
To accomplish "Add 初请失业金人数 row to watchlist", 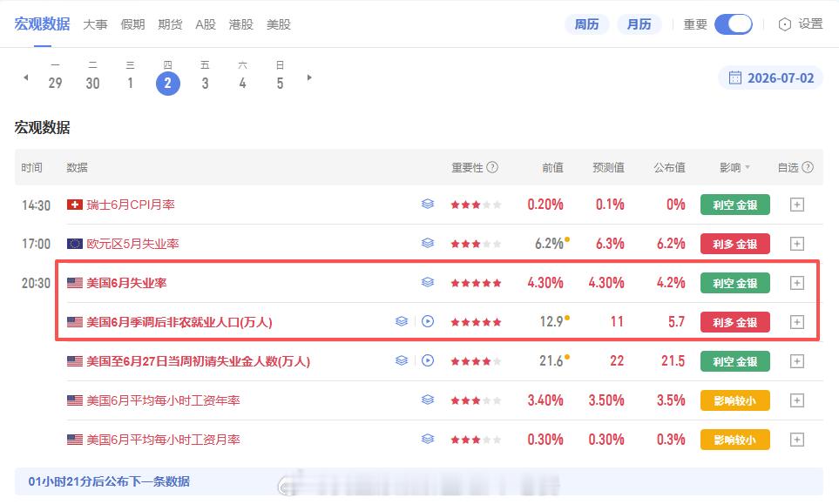I will pyautogui.click(x=796, y=361).
